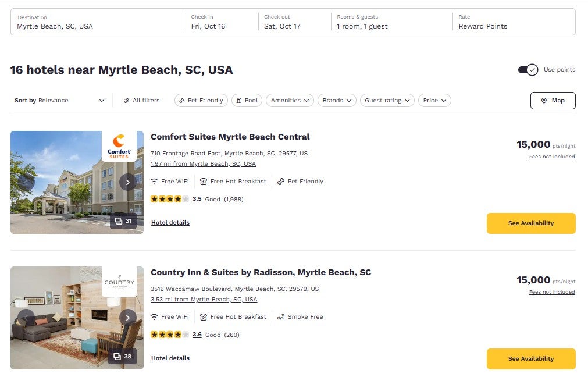Click the Country Inn brand logo

pyautogui.click(x=119, y=282)
